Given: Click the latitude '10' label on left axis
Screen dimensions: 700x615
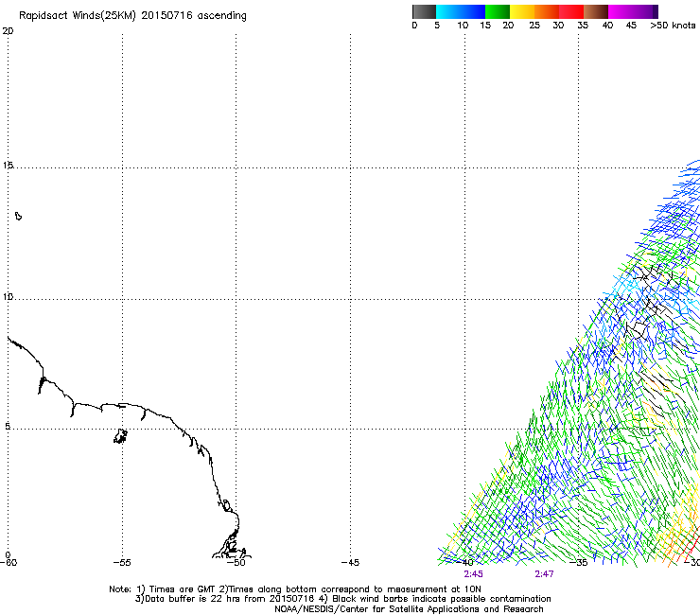Looking at the screenshot, I should tap(8, 297).
